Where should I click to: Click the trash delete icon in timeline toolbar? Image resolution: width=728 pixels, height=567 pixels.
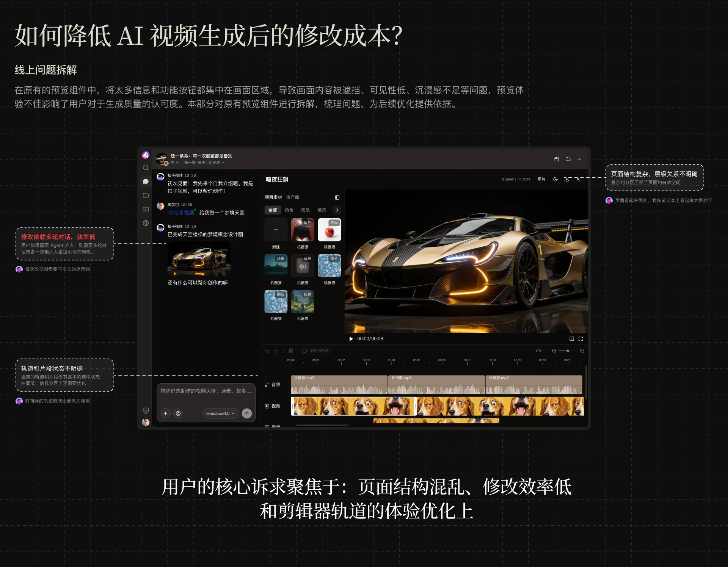coord(291,351)
